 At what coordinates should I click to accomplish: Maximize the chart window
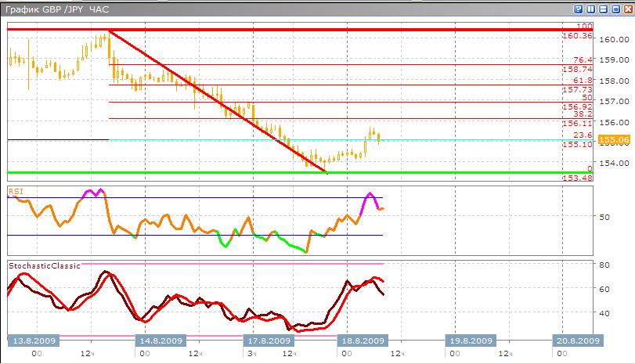[615, 9]
